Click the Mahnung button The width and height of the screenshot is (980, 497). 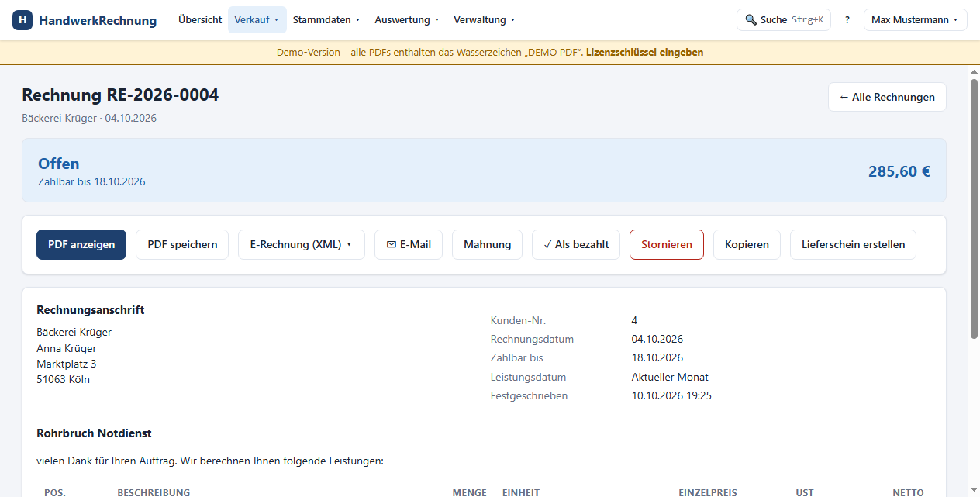(488, 244)
